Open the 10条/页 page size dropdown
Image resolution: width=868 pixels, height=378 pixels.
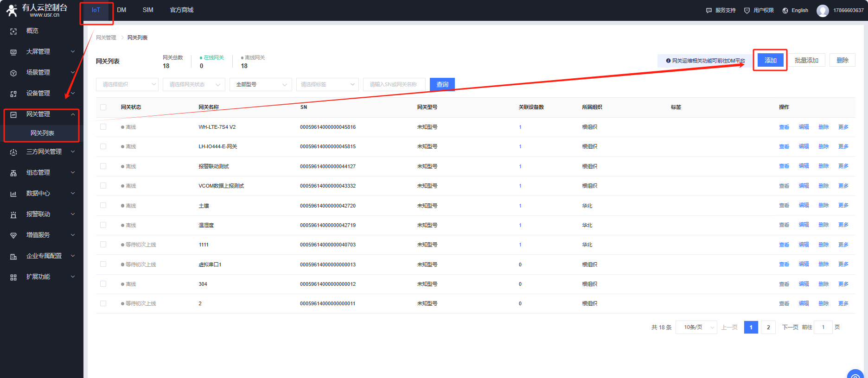(696, 327)
